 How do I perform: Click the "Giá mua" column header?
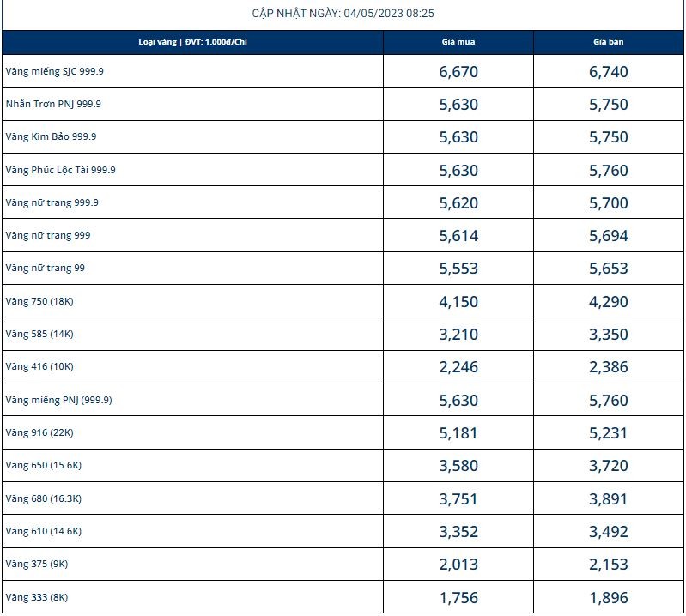[458, 42]
